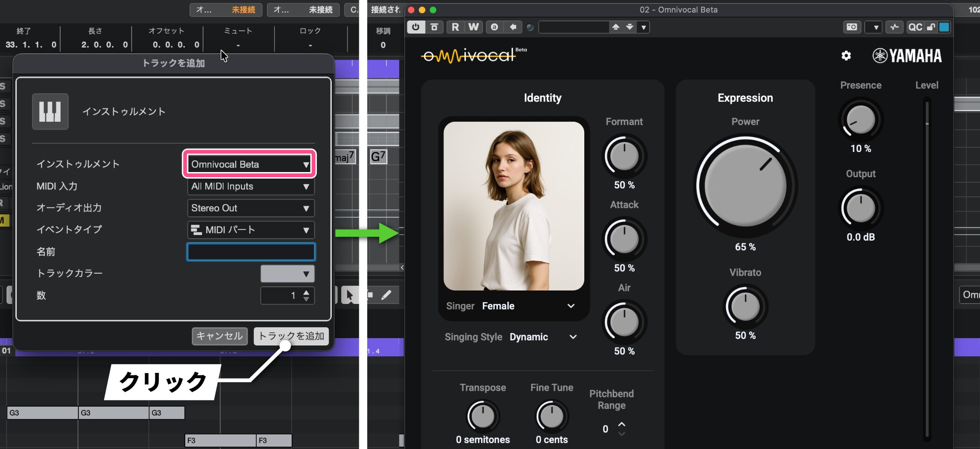The height and width of the screenshot is (449, 980).
Task: Load previous preset with up arrow
Action: tap(616, 27)
